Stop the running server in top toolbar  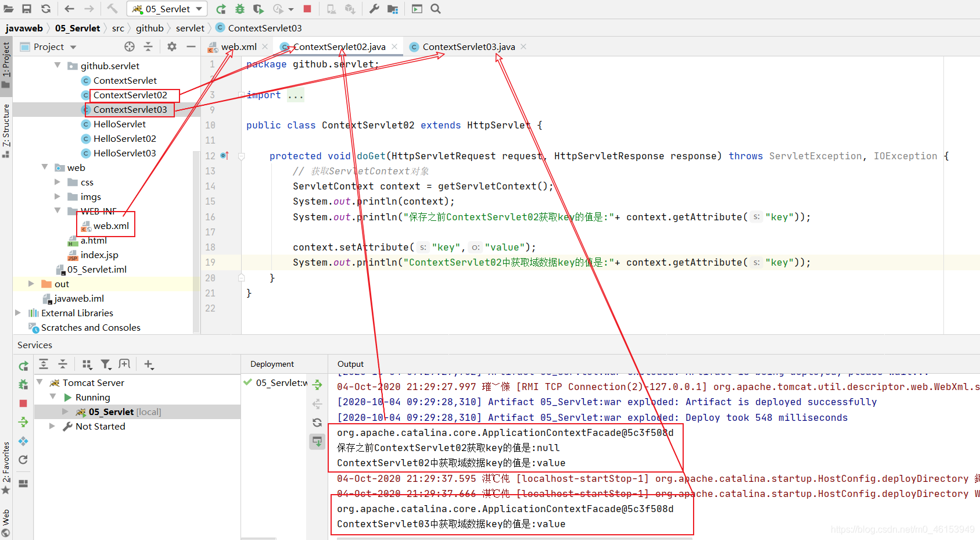coord(307,9)
